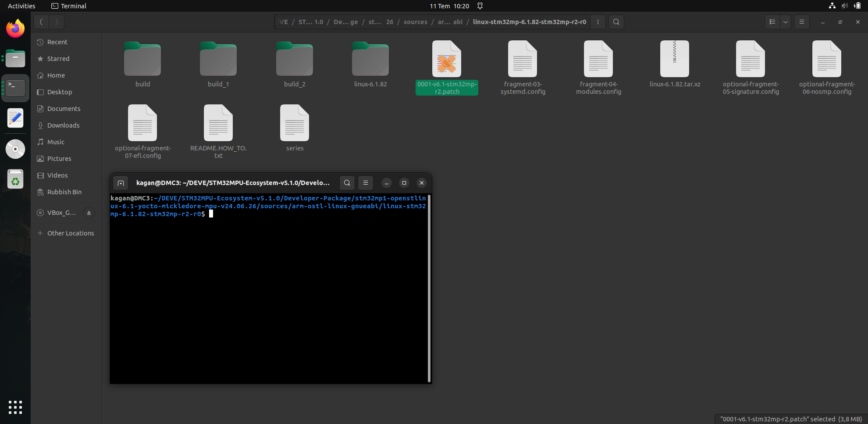Open the search icon in the Terminal window
Screen dimensions: 868x424
pyautogui.click(x=347, y=183)
